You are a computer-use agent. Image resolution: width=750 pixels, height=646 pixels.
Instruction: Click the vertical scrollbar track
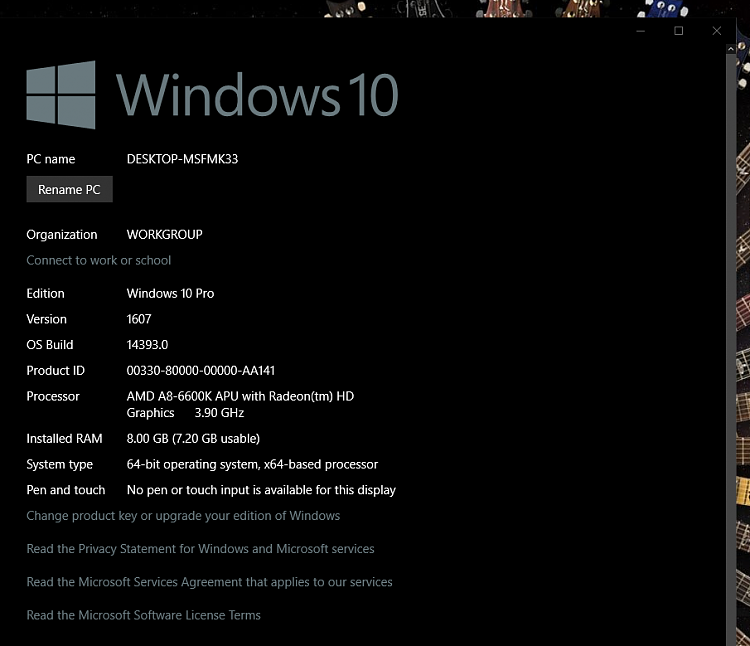click(x=730, y=349)
